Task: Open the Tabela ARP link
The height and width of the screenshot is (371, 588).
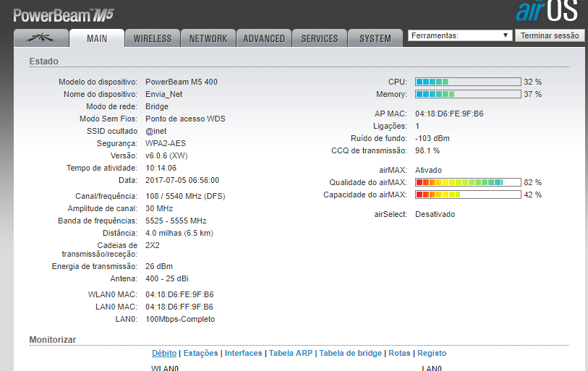Action: pyautogui.click(x=291, y=353)
